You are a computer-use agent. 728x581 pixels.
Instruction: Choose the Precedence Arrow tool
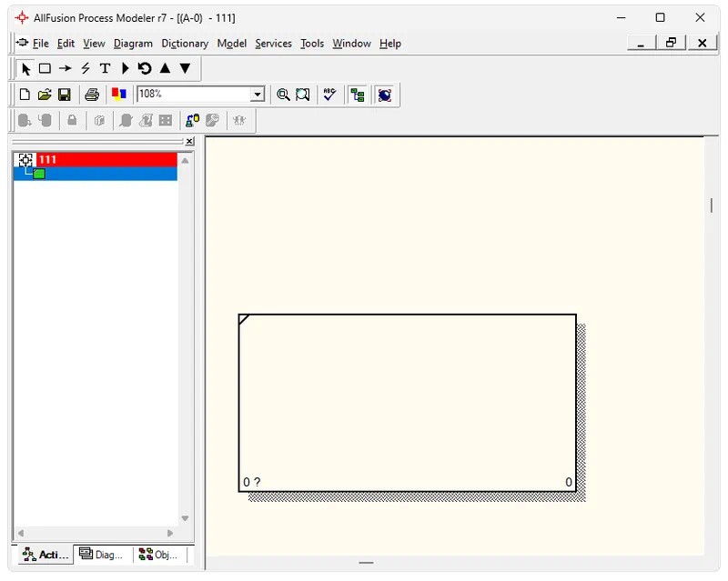65,69
